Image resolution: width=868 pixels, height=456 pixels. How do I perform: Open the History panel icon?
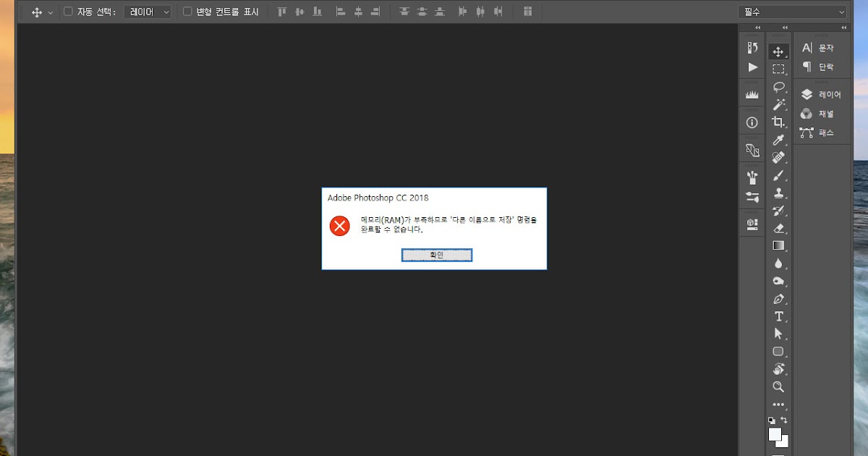tap(752, 48)
